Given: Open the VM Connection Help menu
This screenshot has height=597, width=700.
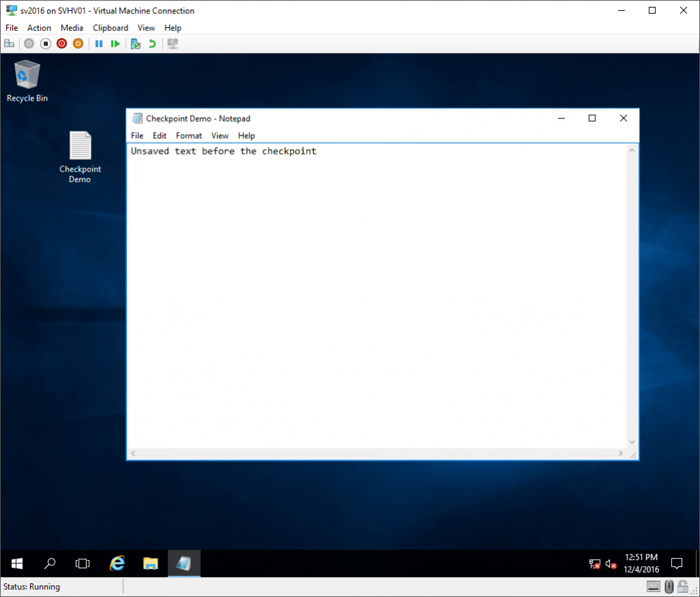Looking at the screenshot, I should pos(173,27).
